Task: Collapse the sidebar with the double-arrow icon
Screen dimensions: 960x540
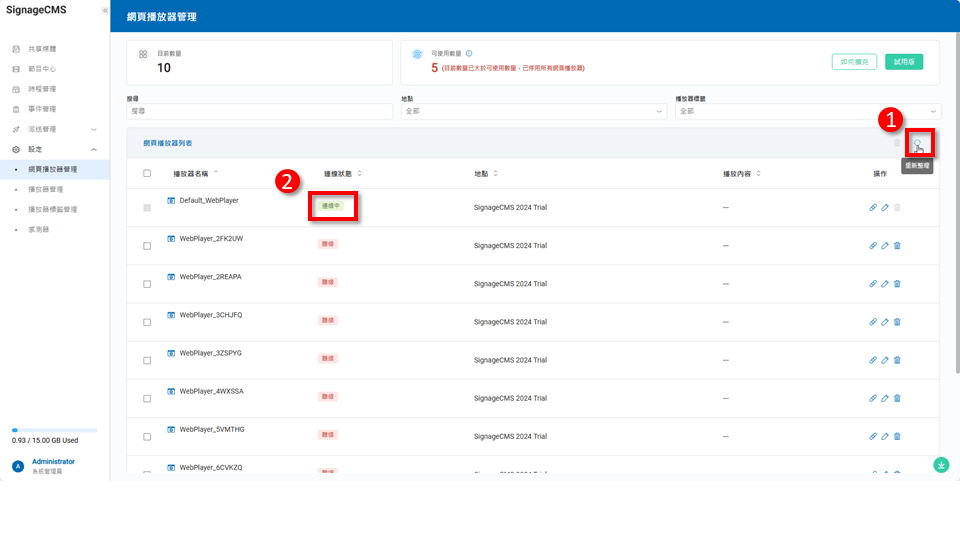Action: (x=105, y=10)
